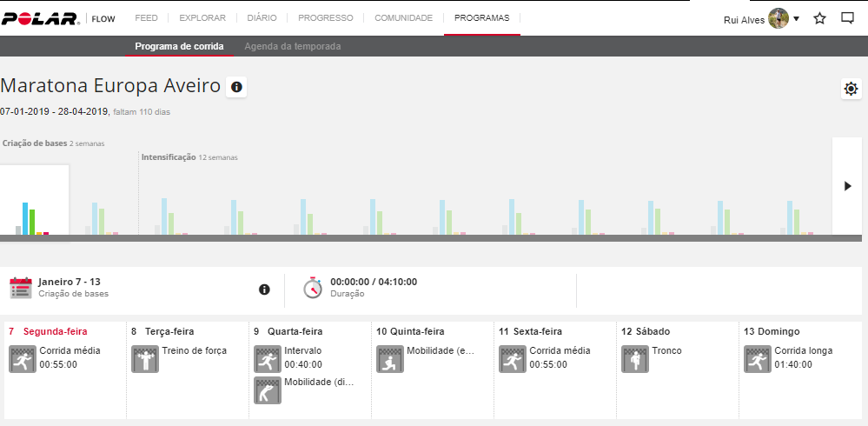The height and width of the screenshot is (426, 868).
Task: Click the Corrida longa icon on Sunday
Action: click(x=758, y=358)
